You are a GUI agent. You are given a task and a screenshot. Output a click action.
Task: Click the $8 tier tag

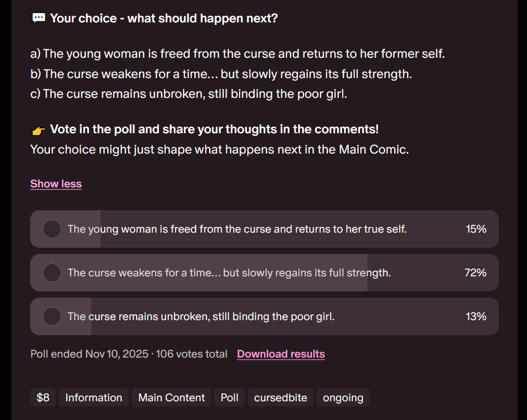43,398
